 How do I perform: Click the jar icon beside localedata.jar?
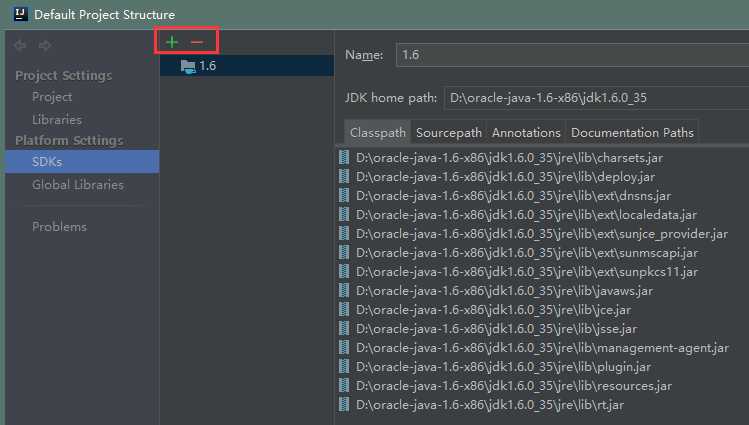344,214
